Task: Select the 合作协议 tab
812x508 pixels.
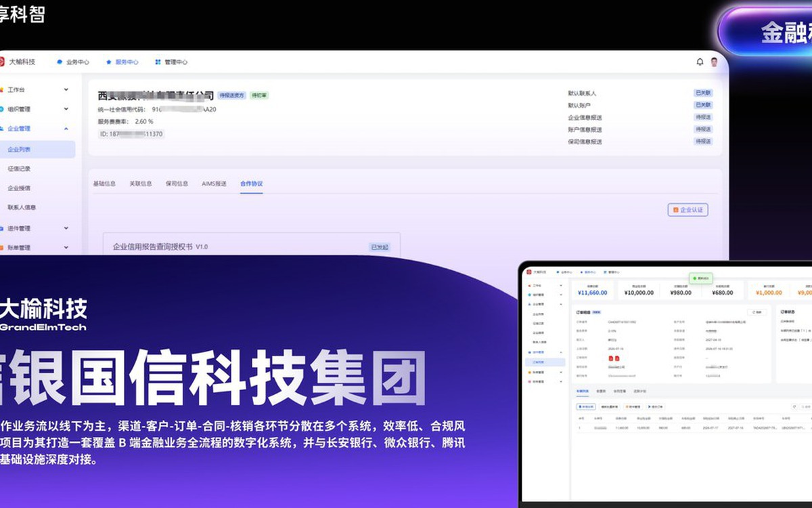Action: click(251, 184)
